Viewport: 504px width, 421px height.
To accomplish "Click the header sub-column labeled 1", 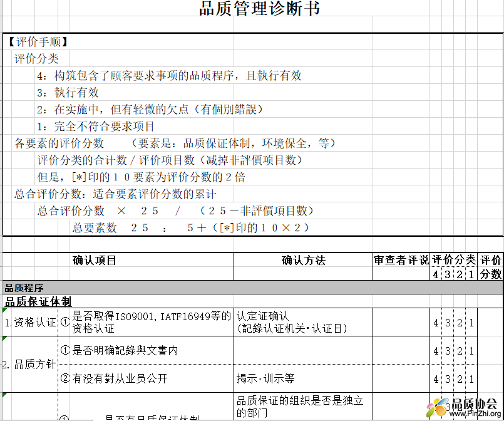I will coord(471,274).
